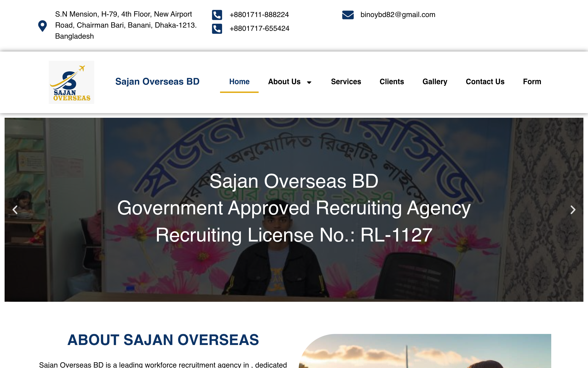Click the hero slide text 'Government Approved Recruiting Agency'
This screenshot has height=368, width=588.
tap(294, 208)
